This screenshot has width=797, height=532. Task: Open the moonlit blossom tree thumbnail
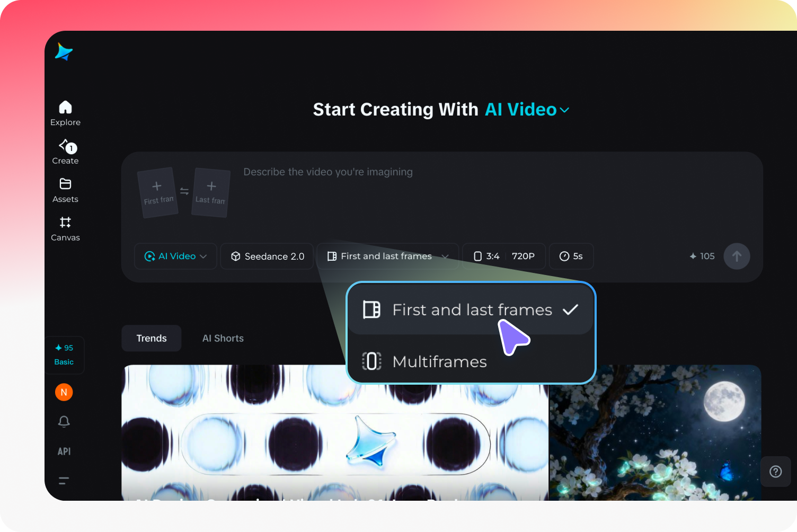click(x=655, y=433)
